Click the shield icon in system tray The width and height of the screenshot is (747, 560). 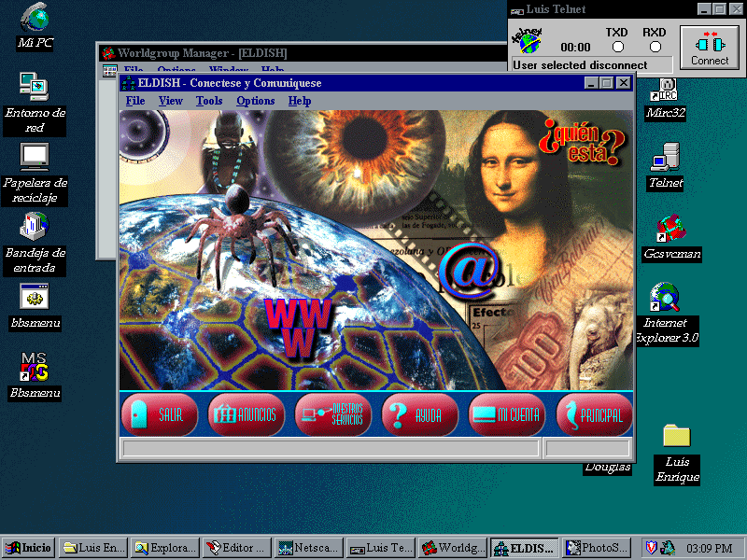[x=651, y=548]
